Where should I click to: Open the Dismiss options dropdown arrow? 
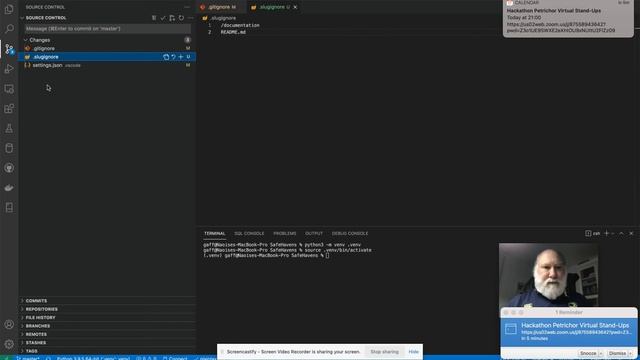pyautogui.click(x=630, y=353)
